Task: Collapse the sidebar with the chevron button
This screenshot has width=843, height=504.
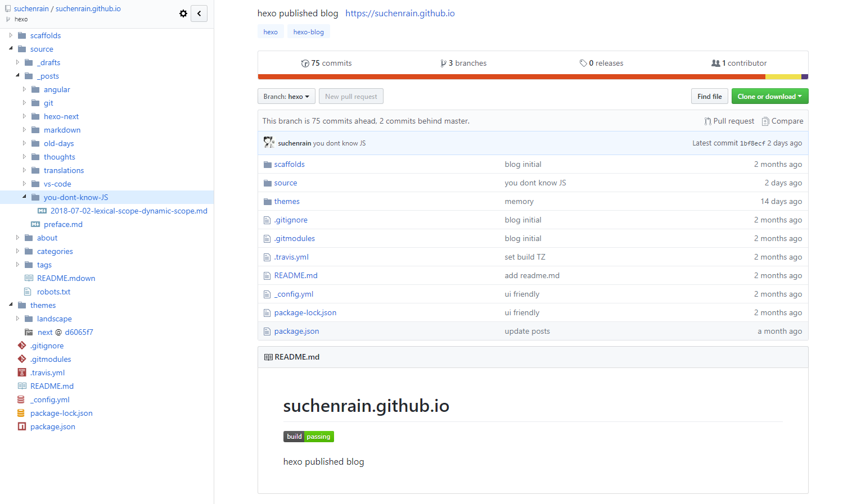Action: click(199, 13)
